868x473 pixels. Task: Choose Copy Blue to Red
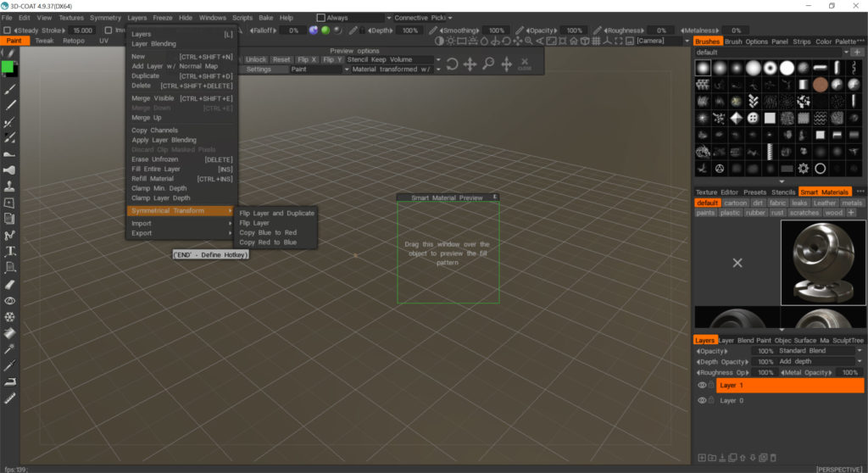268,232
